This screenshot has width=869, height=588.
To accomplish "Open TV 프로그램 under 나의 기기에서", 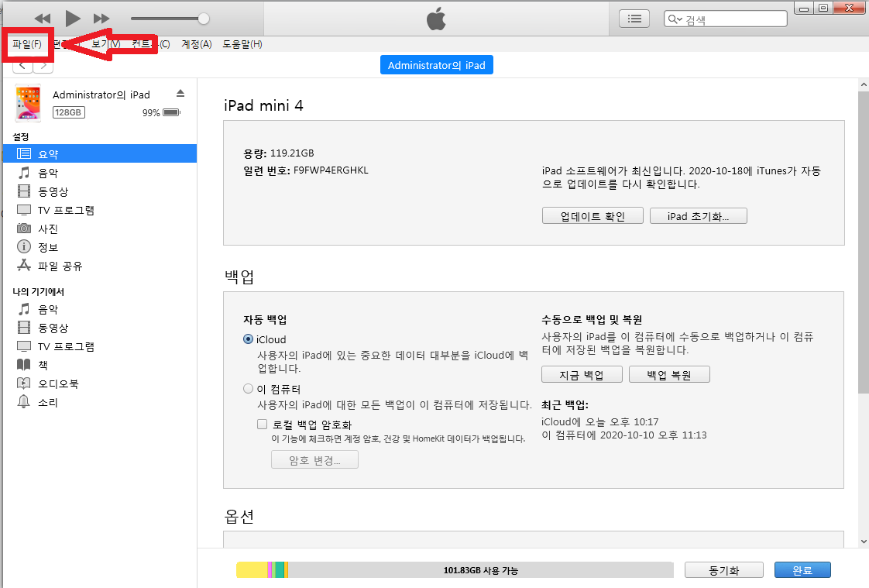I will 100,346.
